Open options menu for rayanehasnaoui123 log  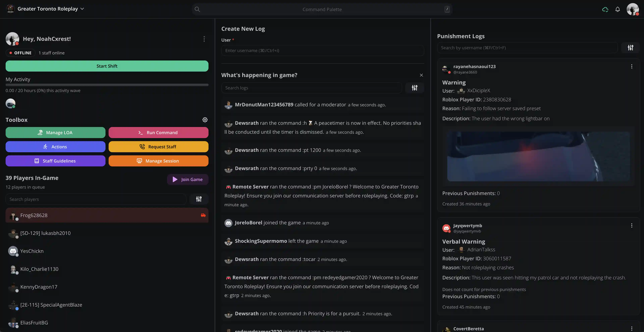631,66
